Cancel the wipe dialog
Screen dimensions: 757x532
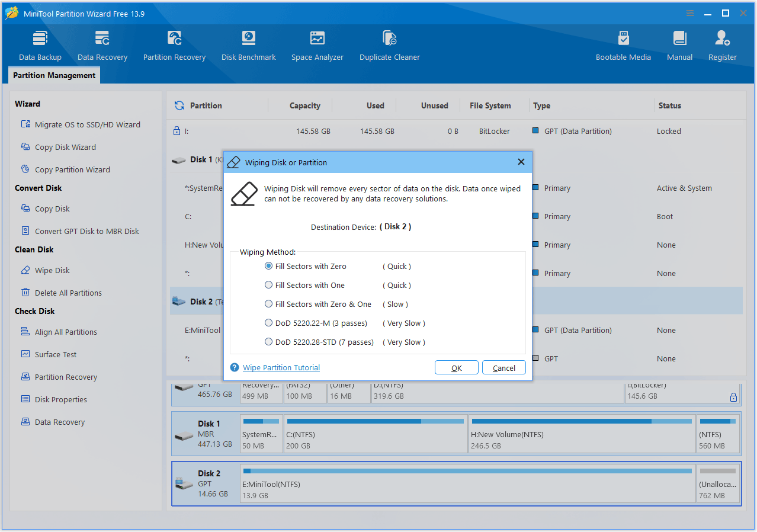coord(503,367)
